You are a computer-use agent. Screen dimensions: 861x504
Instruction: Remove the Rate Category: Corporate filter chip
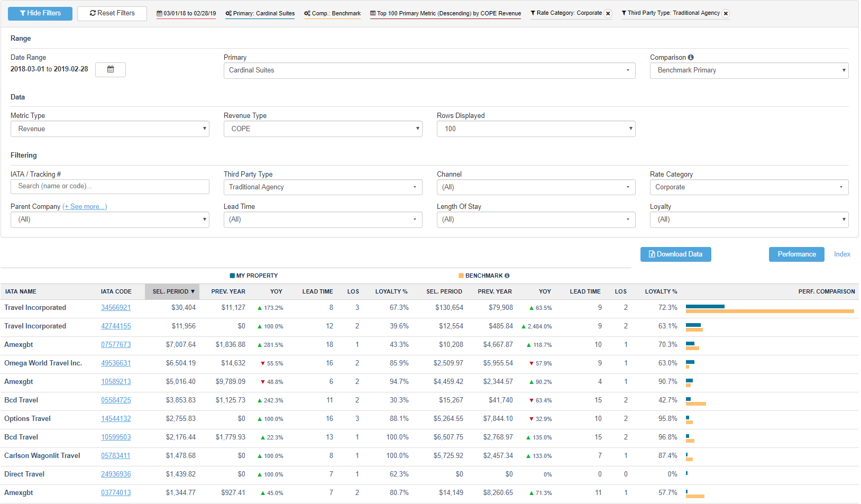pyautogui.click(x=608, y=13)
